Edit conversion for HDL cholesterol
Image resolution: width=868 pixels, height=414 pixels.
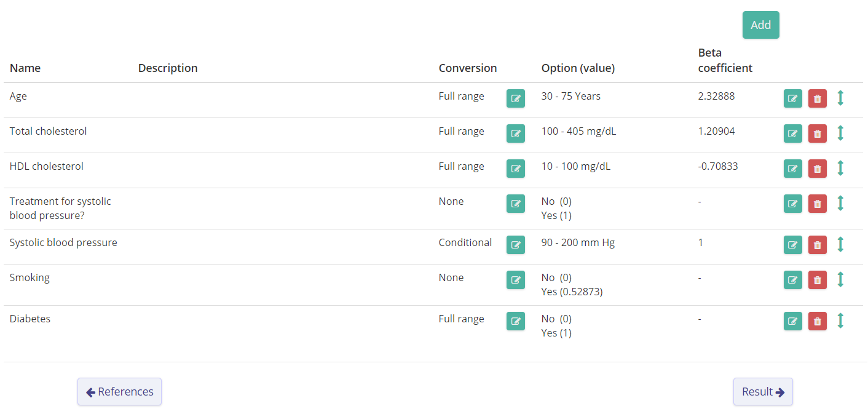[x=516, y=169]
